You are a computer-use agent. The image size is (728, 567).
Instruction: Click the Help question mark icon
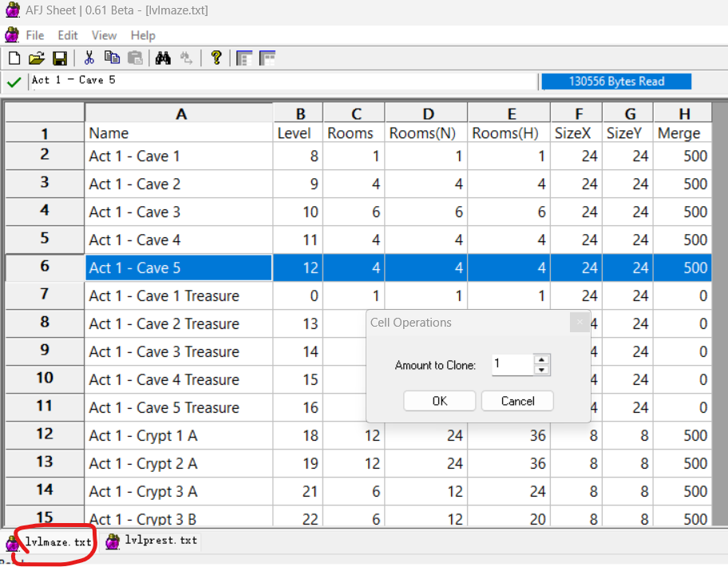216,58
